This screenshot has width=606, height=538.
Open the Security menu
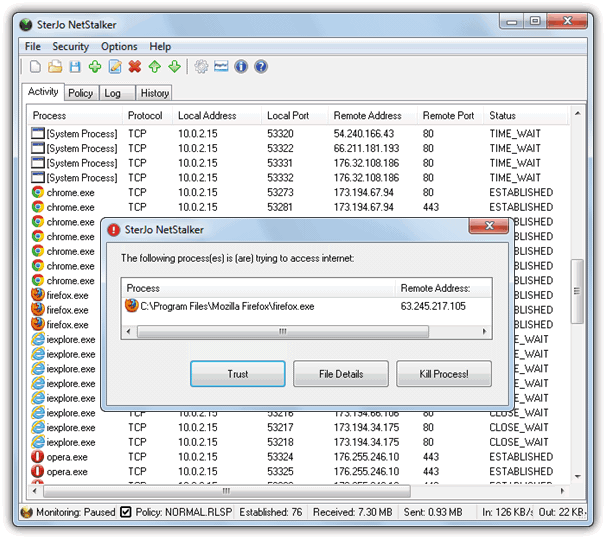click(70, 46)
